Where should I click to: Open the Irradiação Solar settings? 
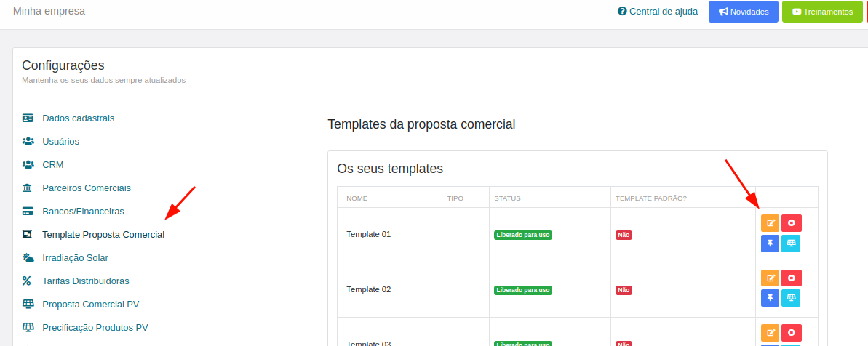click(75, 257)
